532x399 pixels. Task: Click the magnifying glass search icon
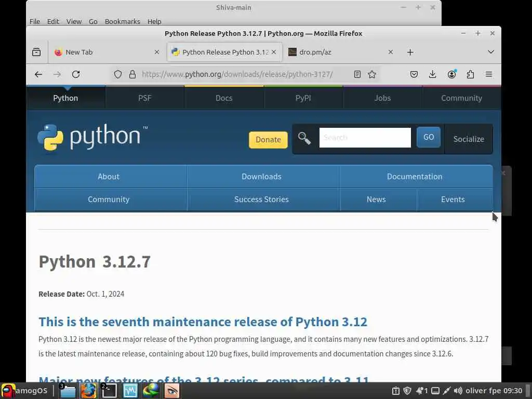304,138
